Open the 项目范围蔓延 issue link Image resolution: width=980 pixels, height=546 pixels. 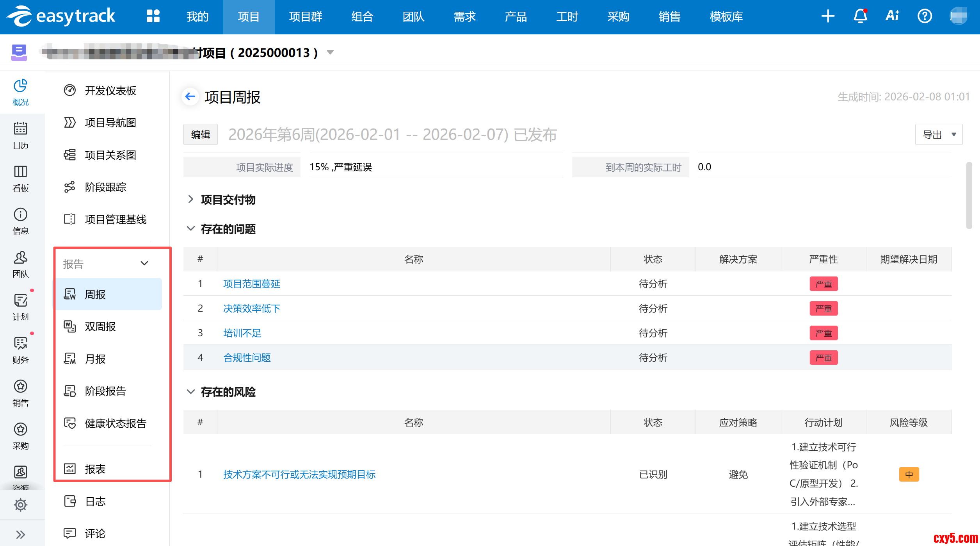(x=252, y=284)
